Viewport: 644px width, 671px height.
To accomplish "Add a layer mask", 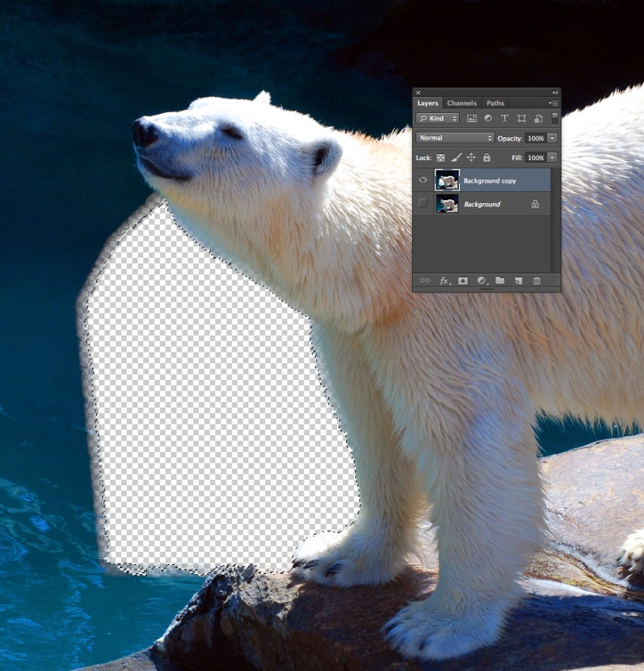I will pos(463,281).
